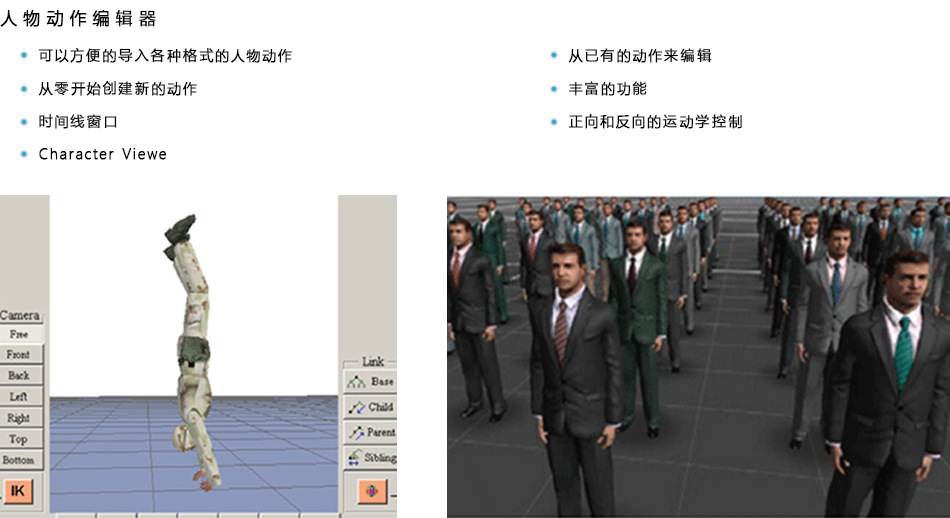Click the '时间线窗口' bullet text
The height and width of the screenshot is (518, 950).
[78, 122]
